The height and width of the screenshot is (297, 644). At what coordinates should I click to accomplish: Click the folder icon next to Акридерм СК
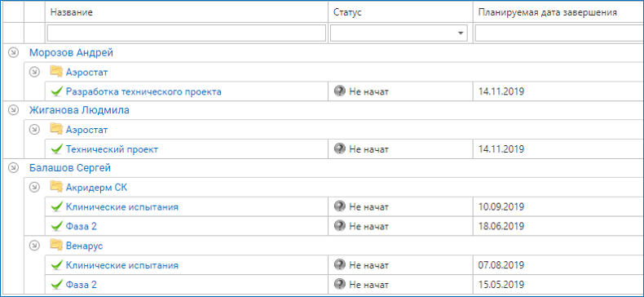pos(56,187)
